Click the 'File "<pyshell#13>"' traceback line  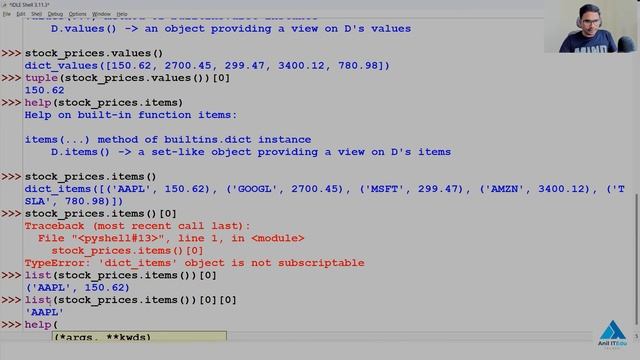(x=171, y=238)
